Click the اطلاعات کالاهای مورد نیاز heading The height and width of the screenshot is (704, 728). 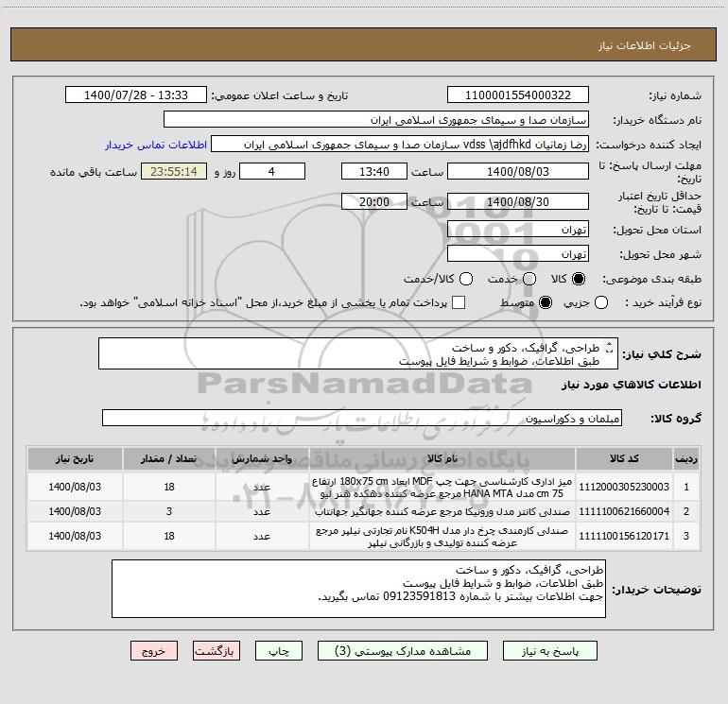tap(631, 385)
